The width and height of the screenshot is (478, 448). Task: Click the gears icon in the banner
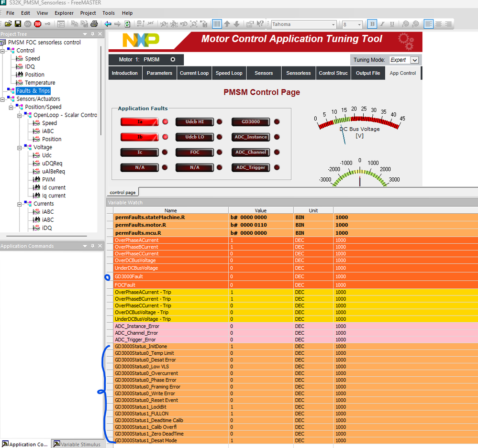[406, 41]
